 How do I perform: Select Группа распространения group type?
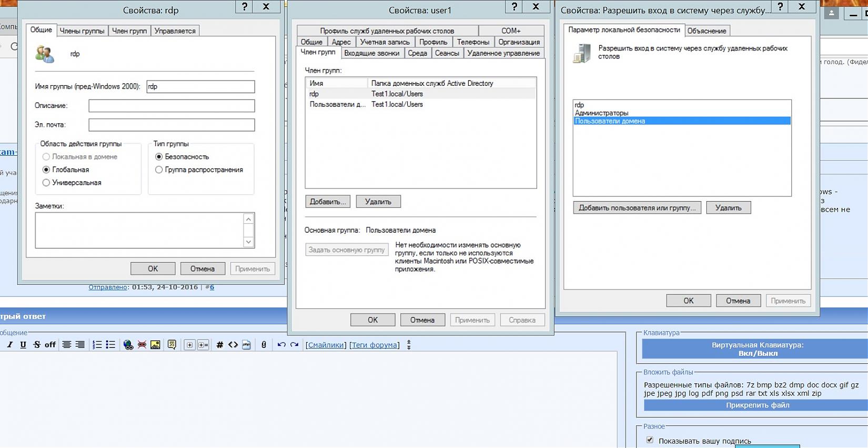pos(159,170)
